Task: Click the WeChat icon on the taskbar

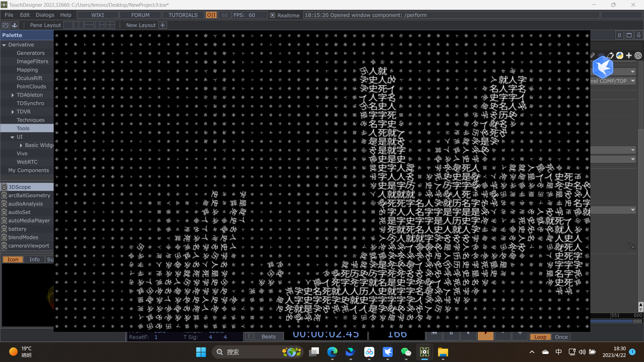Action: (406, 352)
